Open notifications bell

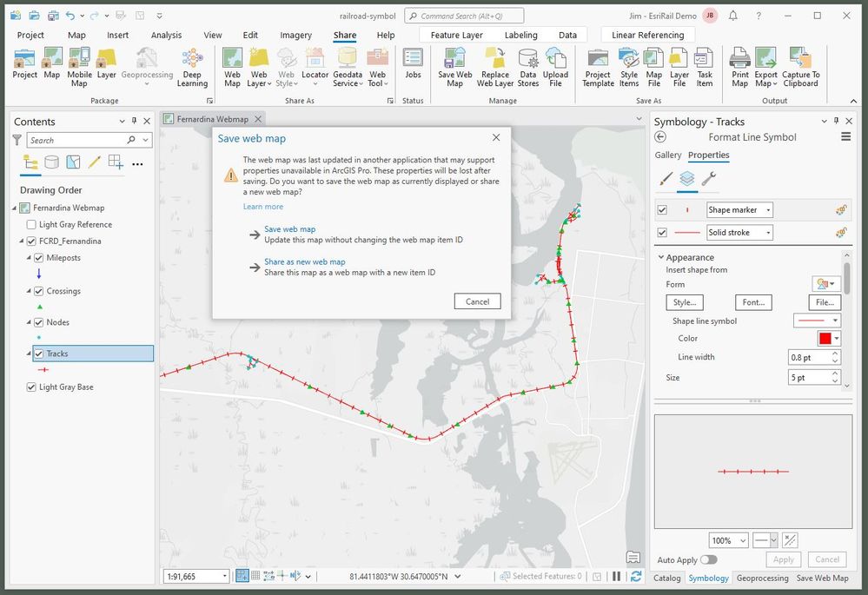click(733, 16)
